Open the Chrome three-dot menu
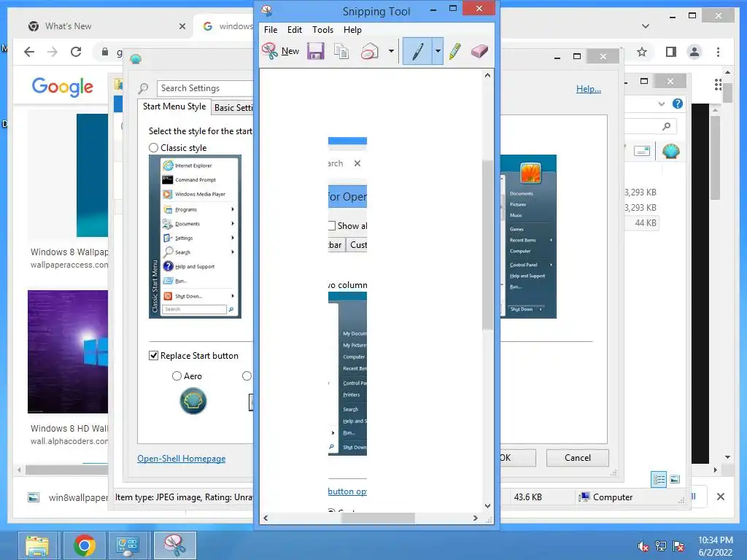The height and width of the screenshot is (560, 747). point(718,52)
